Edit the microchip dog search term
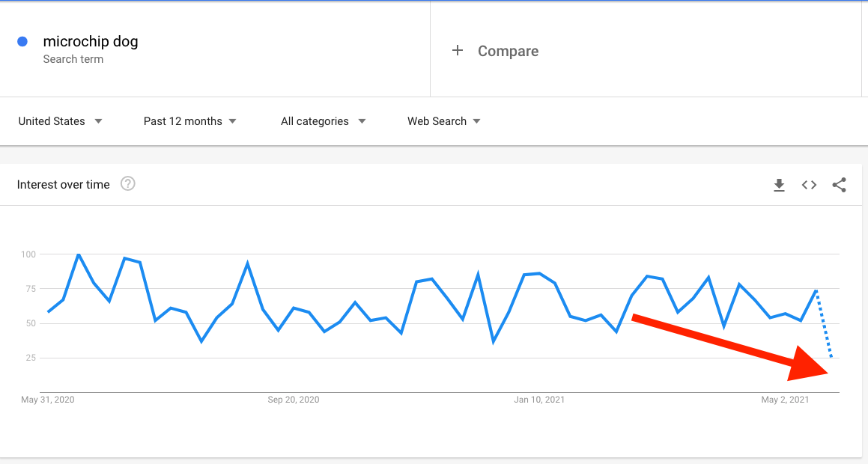The image size is (868, 464). point(91,41)
